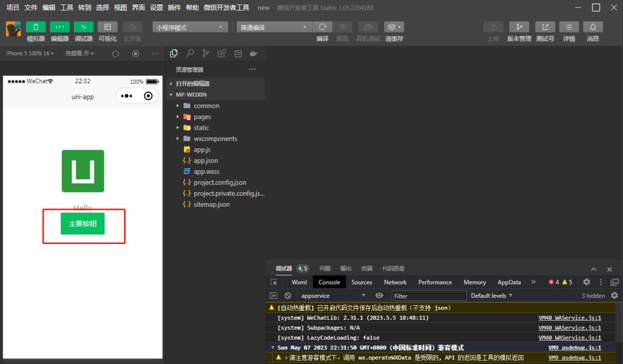Open the resource manager icon in editor sidebar
623x364 pixels.
click(x=174, y=53)
